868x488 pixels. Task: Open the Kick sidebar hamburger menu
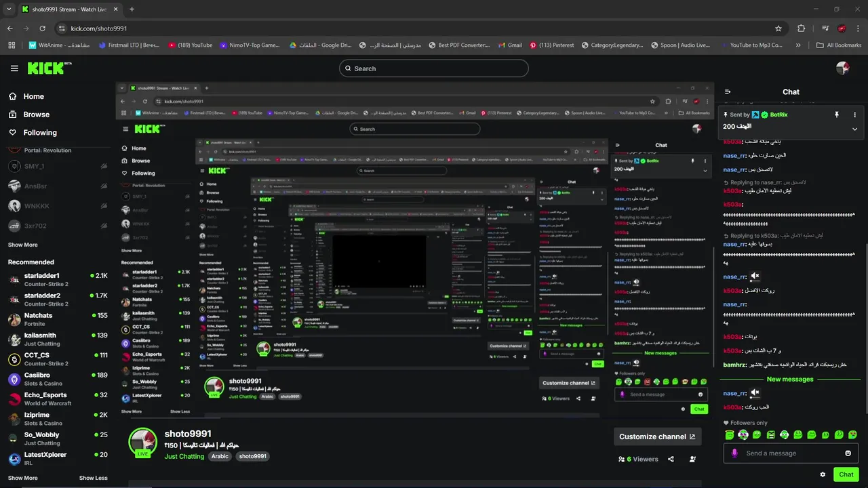tap(14, 68)
